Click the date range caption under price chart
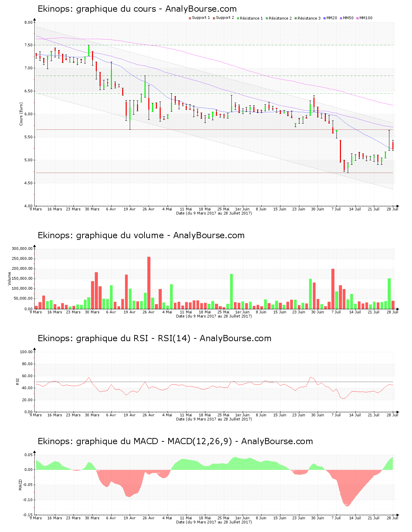 click(214, 213)
